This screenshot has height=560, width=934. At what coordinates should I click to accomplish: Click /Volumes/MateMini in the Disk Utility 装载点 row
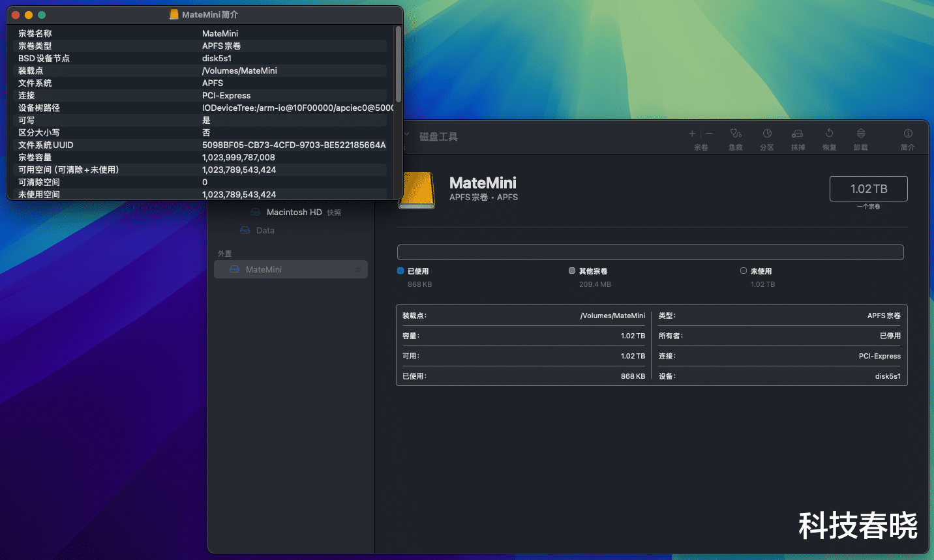[x=612, y=316]
